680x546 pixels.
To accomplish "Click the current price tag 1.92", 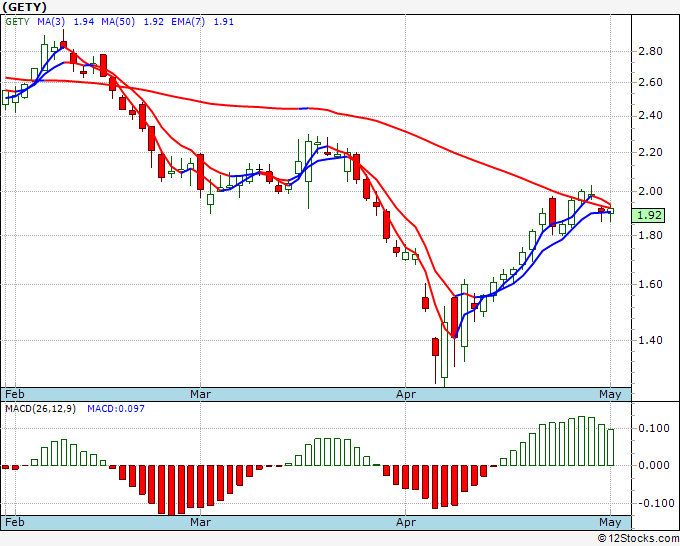I will pyautogui.click(x=648, y=215).
